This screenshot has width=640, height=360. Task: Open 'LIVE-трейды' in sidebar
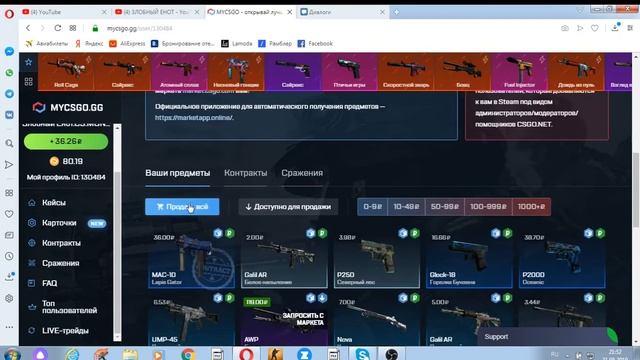65,331
